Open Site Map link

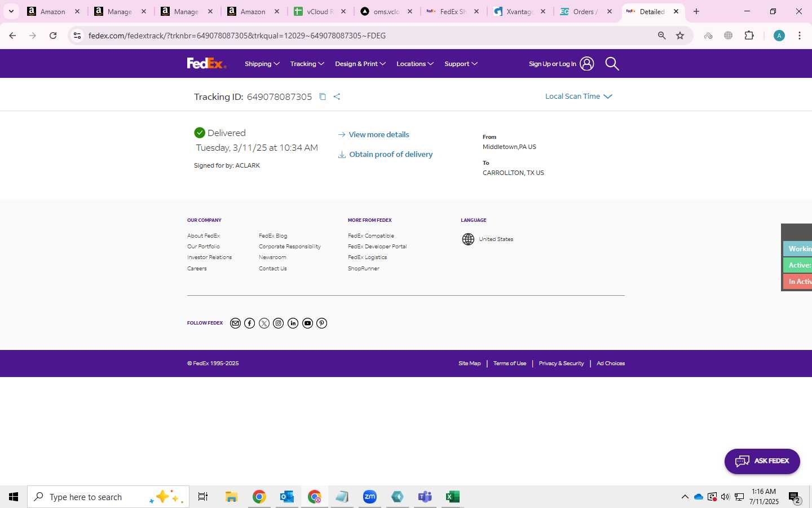click(x=470, y=364)
